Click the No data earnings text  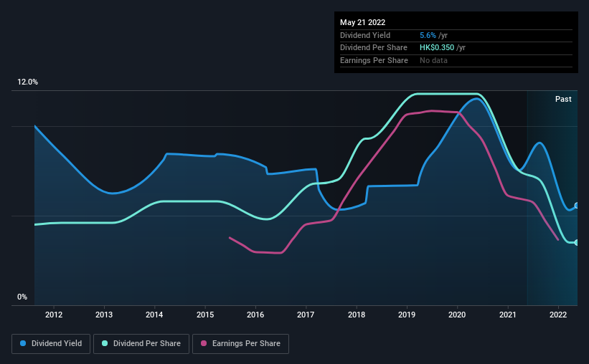point(435,61)
